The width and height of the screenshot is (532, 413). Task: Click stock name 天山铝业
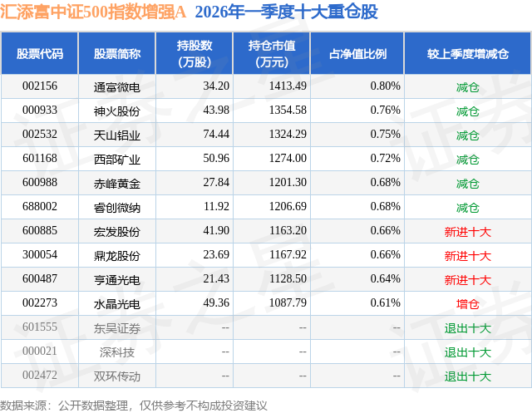[x=117, y=135]
